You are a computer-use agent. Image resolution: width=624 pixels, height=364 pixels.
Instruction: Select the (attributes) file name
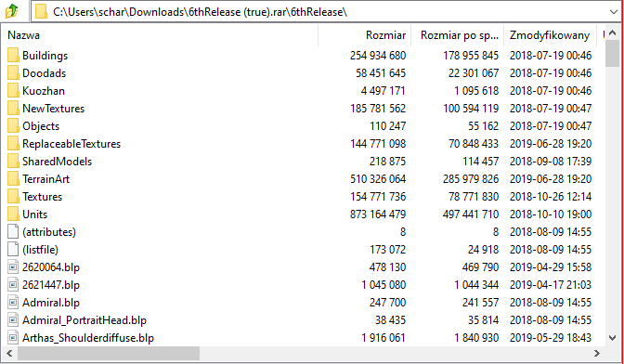(49, 232)
